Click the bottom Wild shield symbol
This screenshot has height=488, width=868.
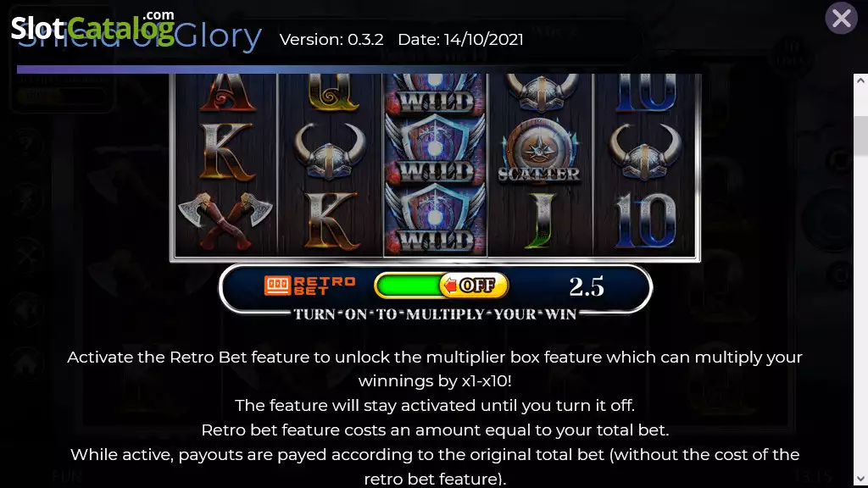[435, 220]
